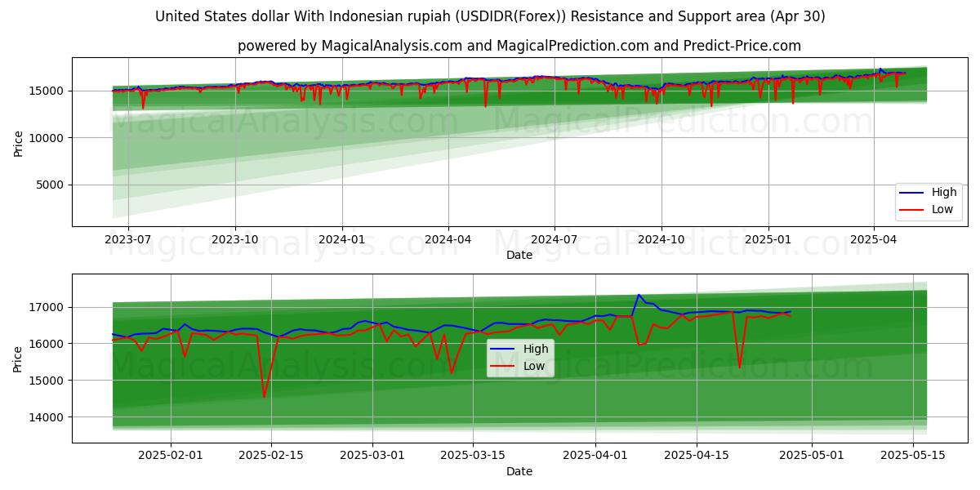Image resolution: width=980 pixels, height=490 pixels.
Task: Click the 2025-04-15 date tick label
Action: [x=697, y=457]
